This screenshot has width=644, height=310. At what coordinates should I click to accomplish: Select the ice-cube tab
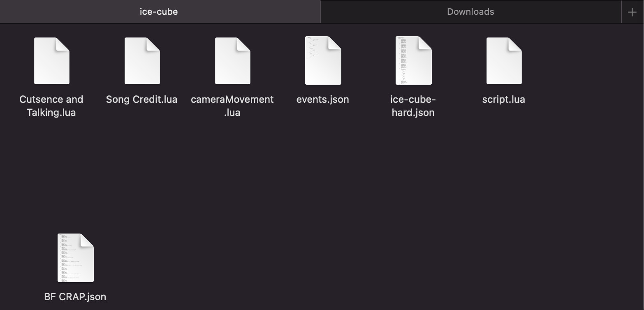159,11
